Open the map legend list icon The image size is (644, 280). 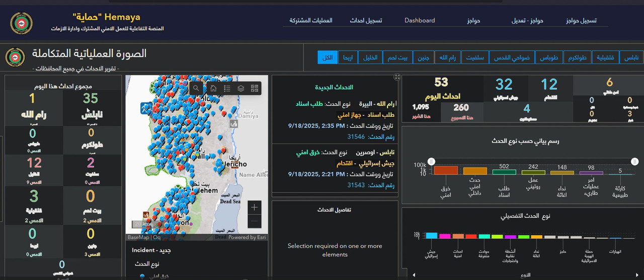click(x=227, y=89)
